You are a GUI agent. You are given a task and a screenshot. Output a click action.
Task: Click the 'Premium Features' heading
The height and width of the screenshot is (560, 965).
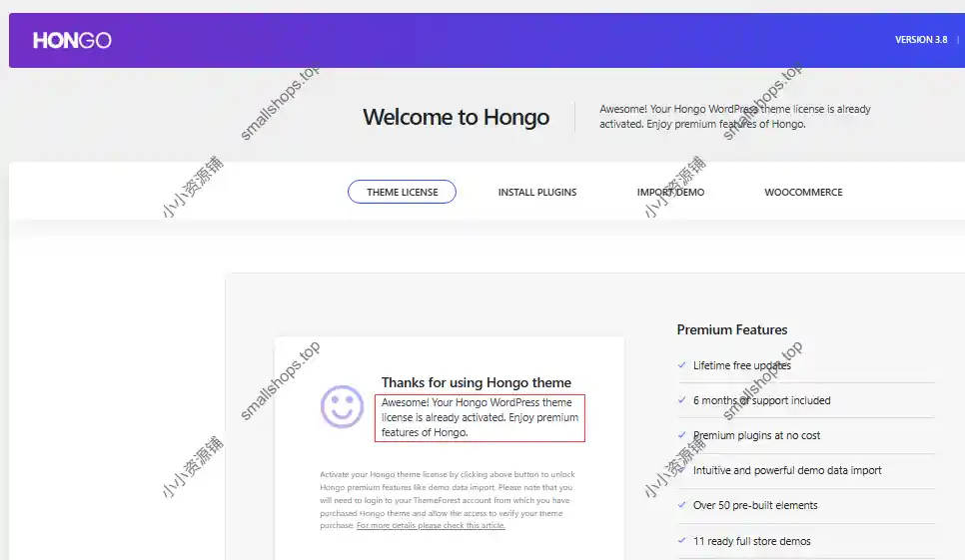pos(732,329)
